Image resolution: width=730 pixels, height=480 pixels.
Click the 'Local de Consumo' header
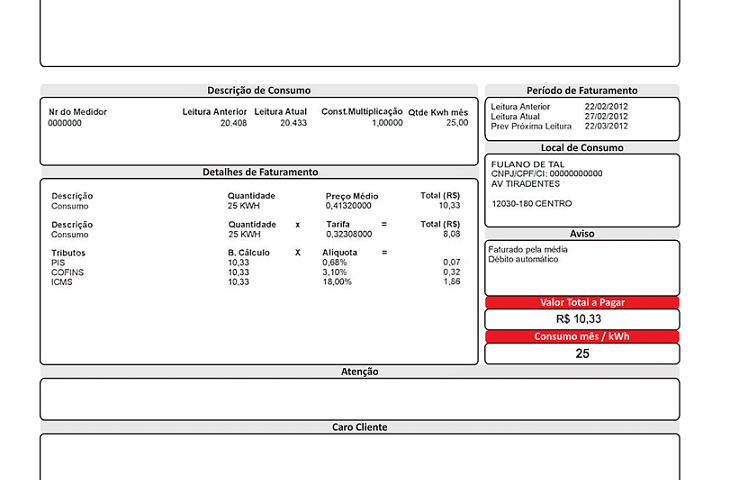pyautogui.click(x=582, y=147)
